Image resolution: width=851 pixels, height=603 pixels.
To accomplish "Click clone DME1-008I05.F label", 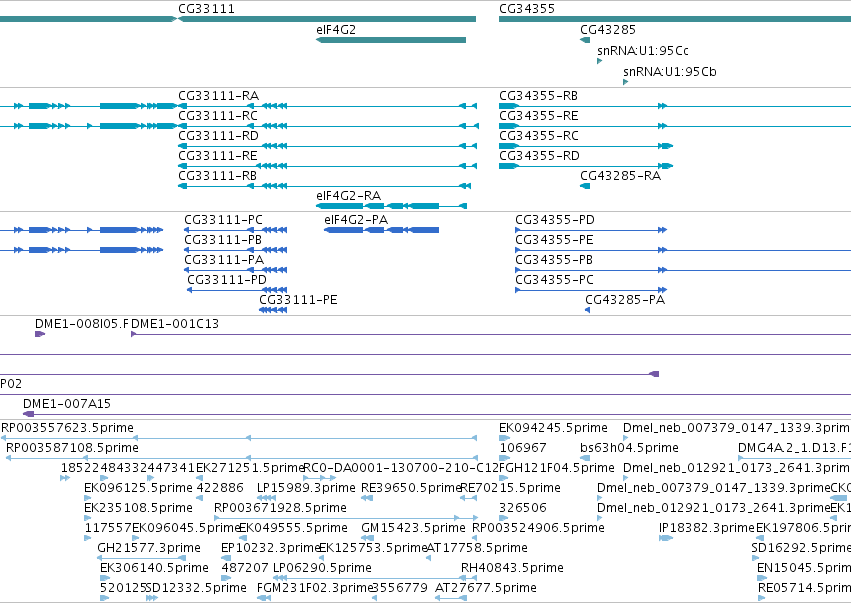I will click(82, 324).
